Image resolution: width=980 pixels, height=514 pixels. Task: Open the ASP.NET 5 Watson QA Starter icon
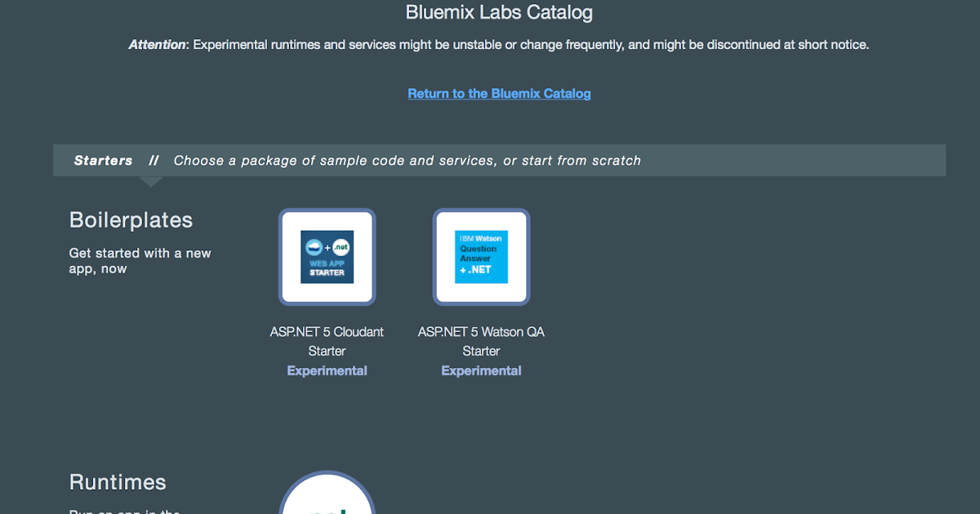point(481,257)
